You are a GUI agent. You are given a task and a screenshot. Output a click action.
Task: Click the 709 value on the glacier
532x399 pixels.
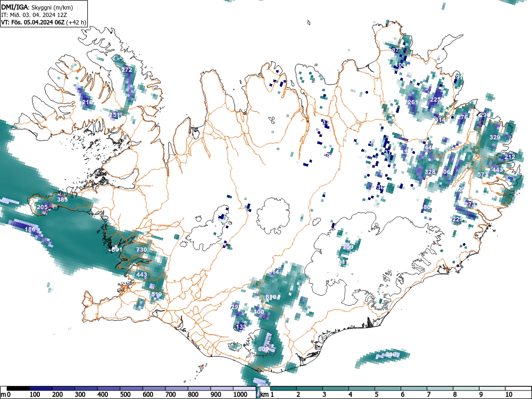coord(348,247)
